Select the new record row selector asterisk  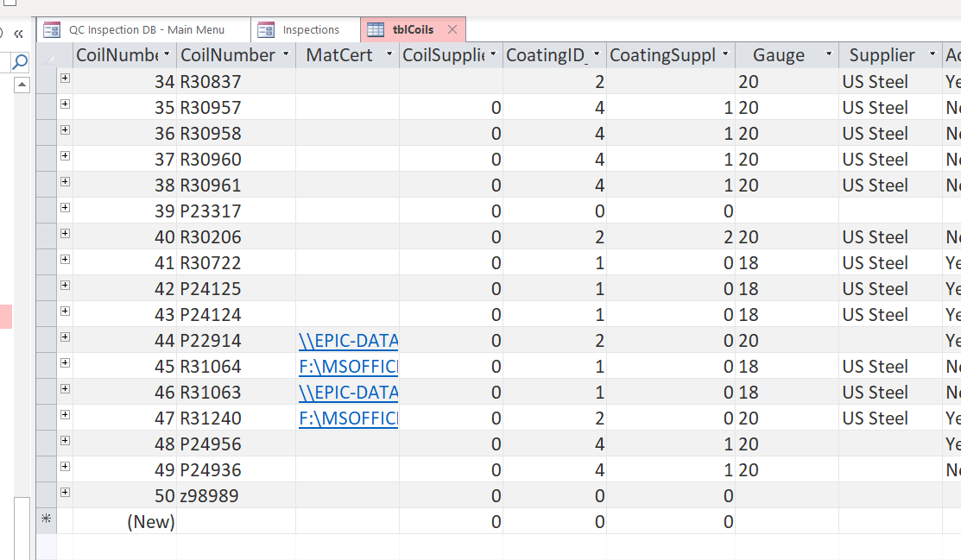pyautogui.click(x=47, y=520)
